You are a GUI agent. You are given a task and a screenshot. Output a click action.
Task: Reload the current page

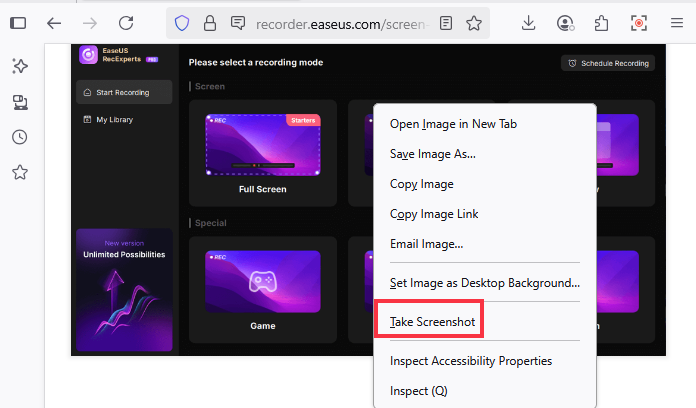coord(126,23)
